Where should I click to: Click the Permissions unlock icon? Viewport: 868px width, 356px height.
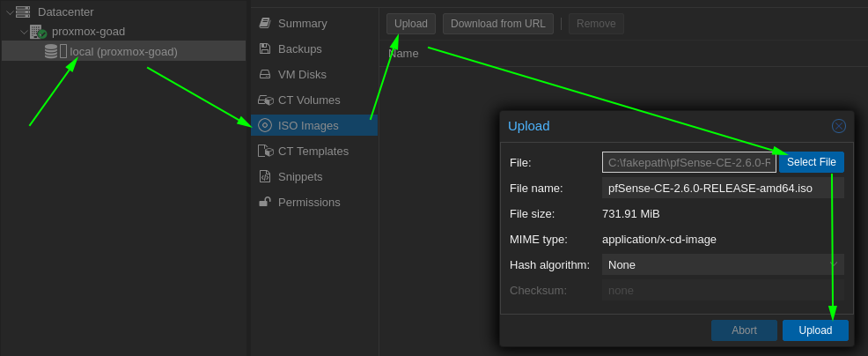coord(265,202)
